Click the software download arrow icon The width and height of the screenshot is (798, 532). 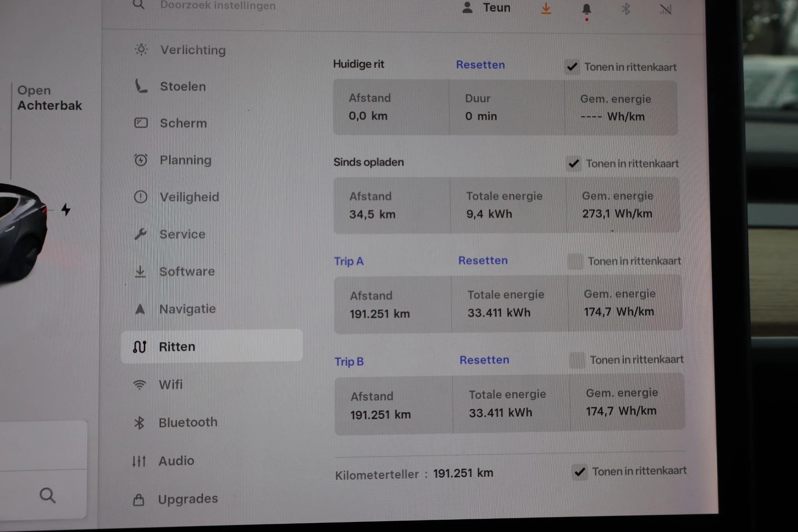pos(546,9)
